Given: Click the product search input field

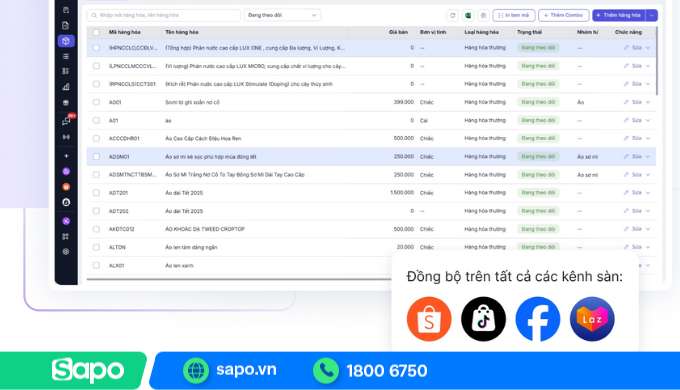Looking at the screenshot, I should (x=164, y=15).
